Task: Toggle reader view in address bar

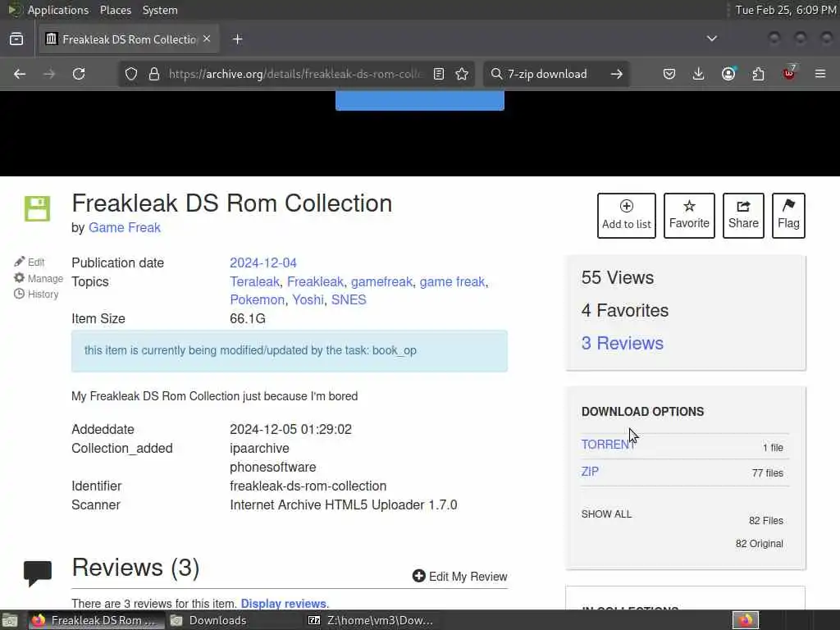Action: [439, 74]
